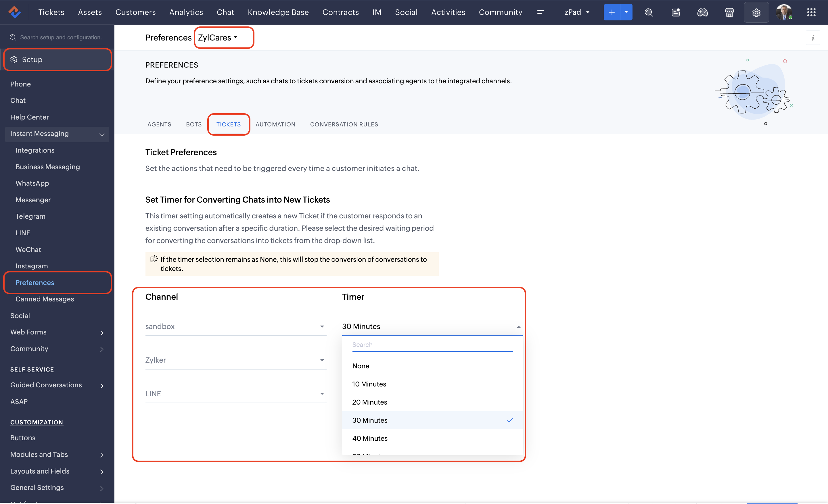Go to Canned Messages
The image size is (828, 504).
point(45,299)
